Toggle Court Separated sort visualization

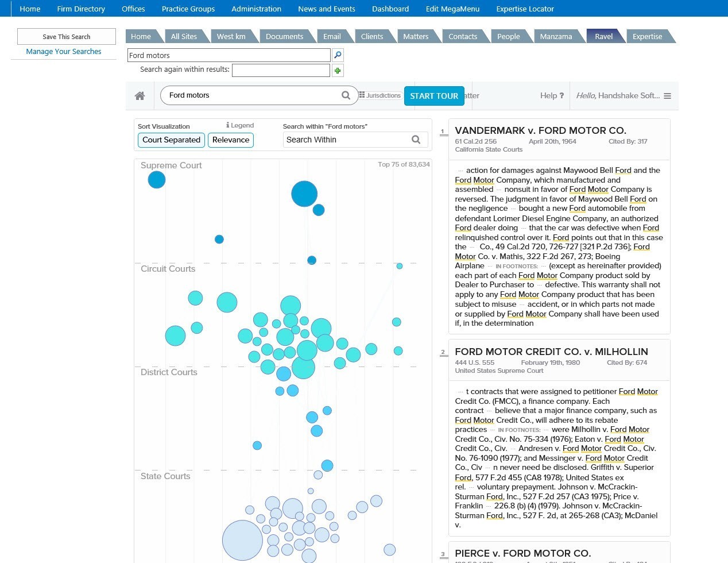[171, 140]
